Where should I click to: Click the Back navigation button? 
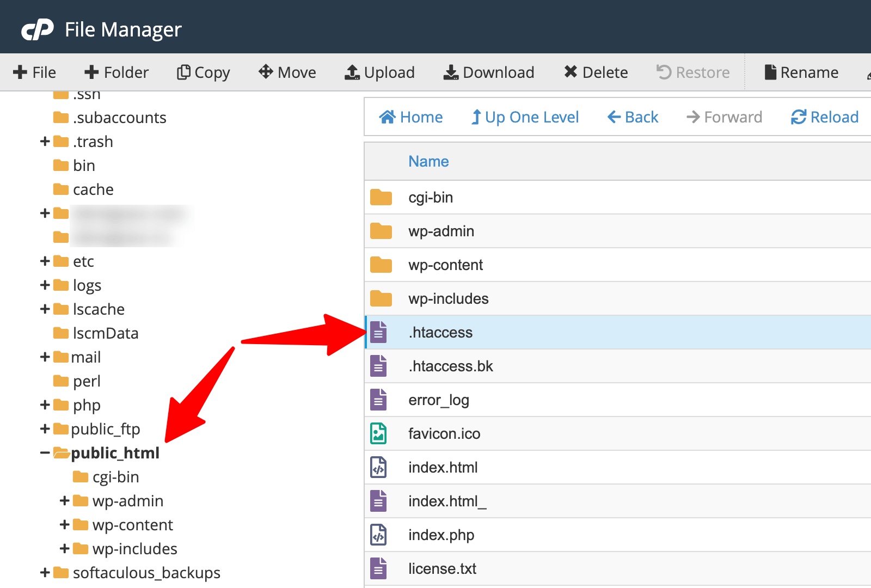coord(633,117)
